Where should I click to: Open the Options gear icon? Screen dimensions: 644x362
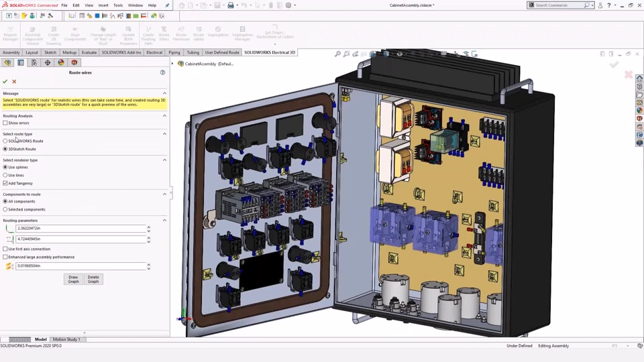[x=288, y=5]
